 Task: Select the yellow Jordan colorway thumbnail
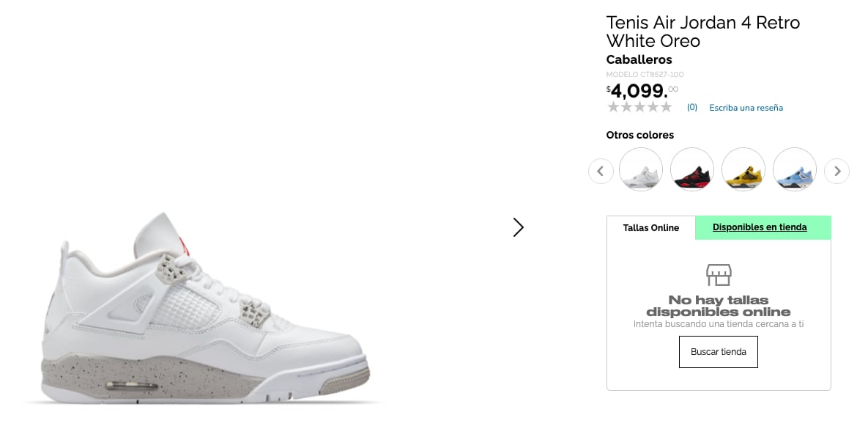point(743,169)
